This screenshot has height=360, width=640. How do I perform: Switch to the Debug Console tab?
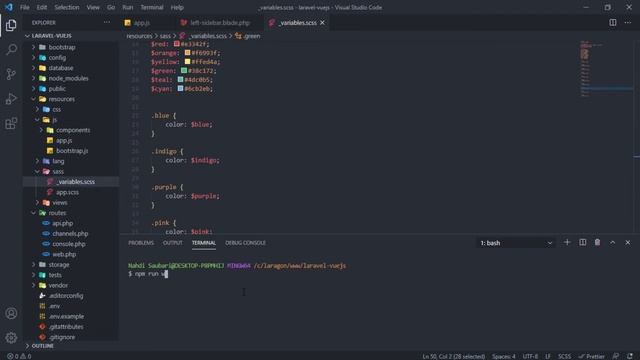(245, 243)
